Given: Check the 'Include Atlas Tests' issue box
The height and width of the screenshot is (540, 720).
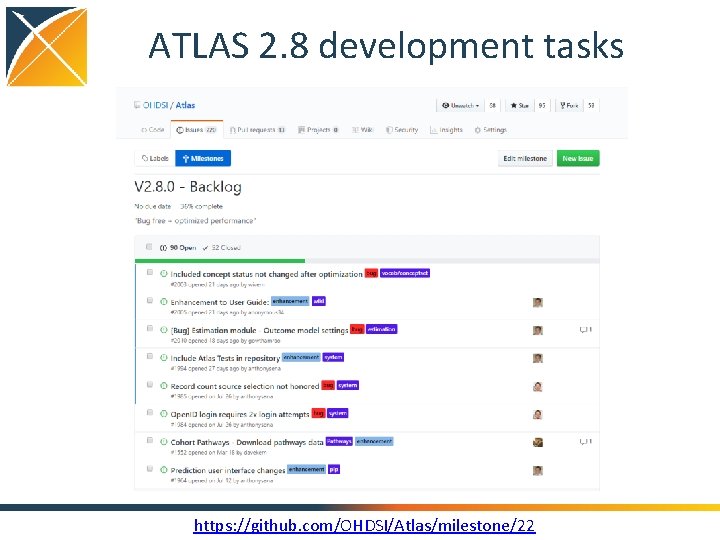Looking at the screenshot, I should [150, 356].
